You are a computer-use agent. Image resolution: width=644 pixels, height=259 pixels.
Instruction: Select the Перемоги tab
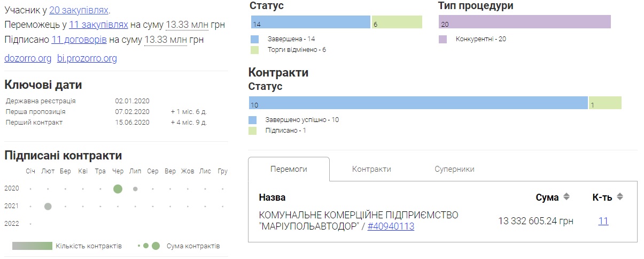pyautogui.click(x=289, y=169)
